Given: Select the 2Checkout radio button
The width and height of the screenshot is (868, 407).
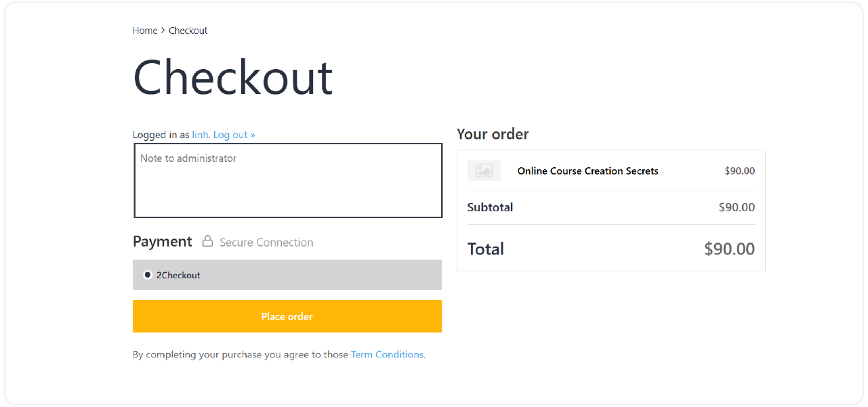Looking at the screenshot, I should pyautogui.click(x=148, y=275).
